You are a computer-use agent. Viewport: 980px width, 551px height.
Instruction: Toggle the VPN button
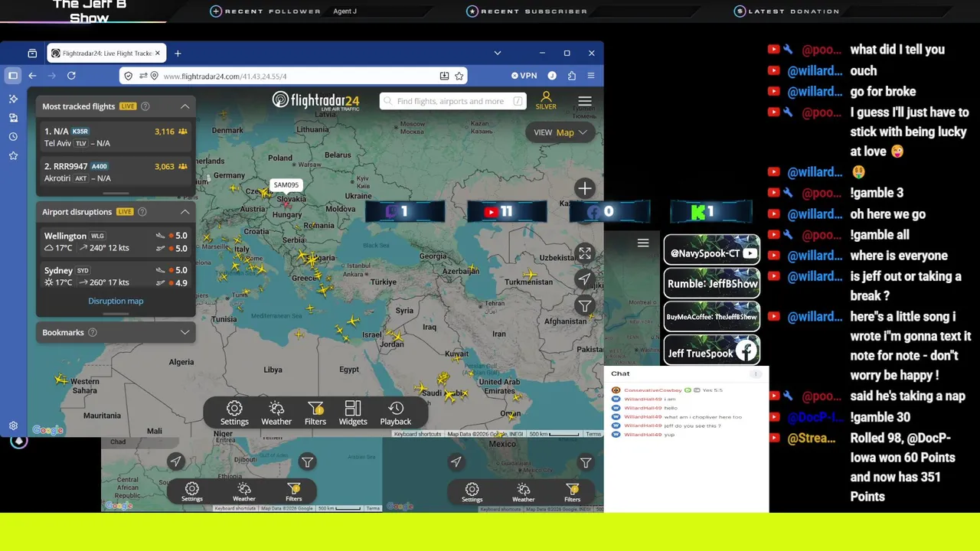point(524,76)
